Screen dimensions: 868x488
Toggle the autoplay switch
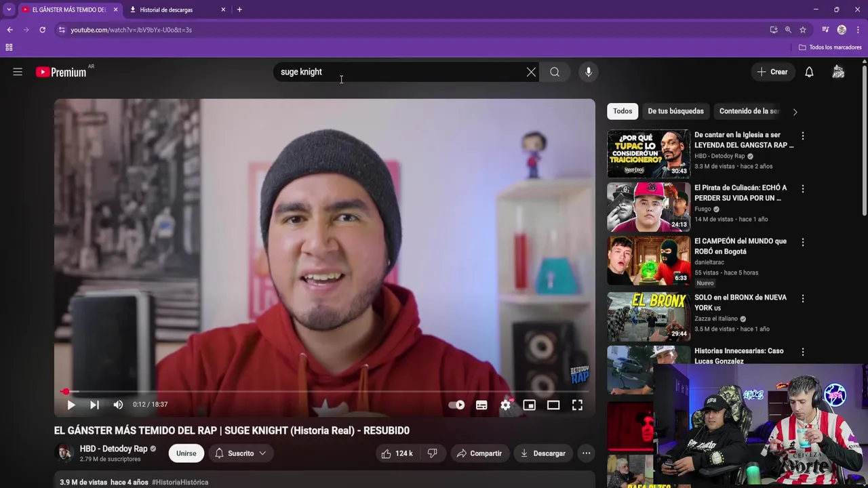[456, 405]
